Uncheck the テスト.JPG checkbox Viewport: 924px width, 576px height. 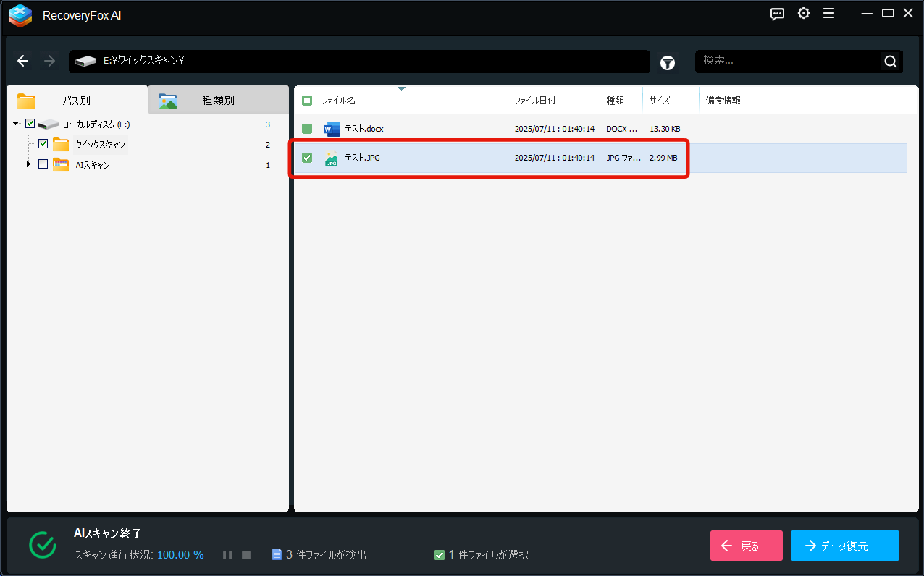(307, 158)
